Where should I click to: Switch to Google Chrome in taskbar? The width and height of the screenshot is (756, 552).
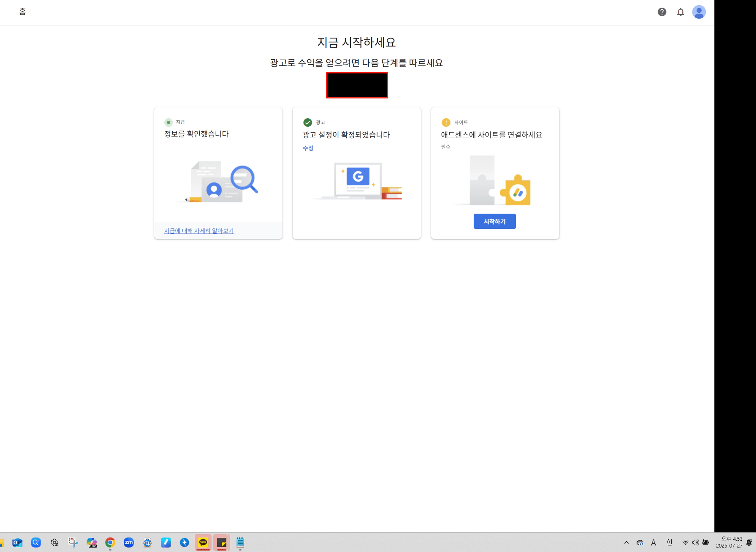[110, 543]
